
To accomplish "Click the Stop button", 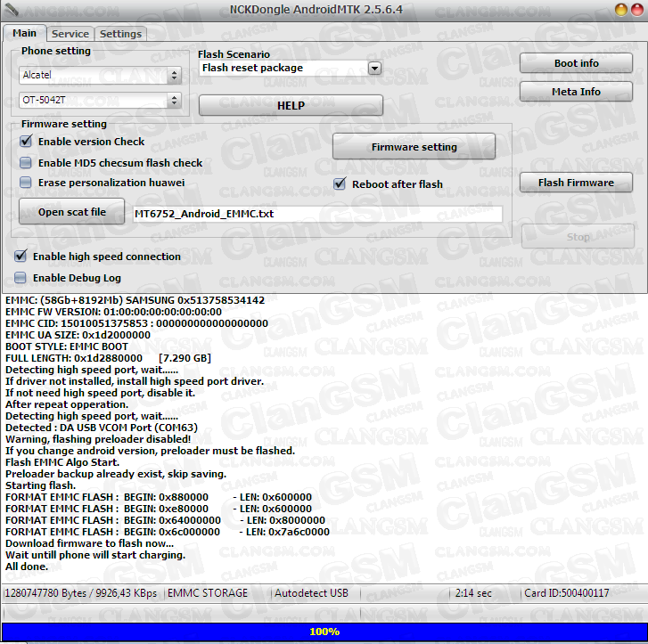I will (x=578, y=237).
